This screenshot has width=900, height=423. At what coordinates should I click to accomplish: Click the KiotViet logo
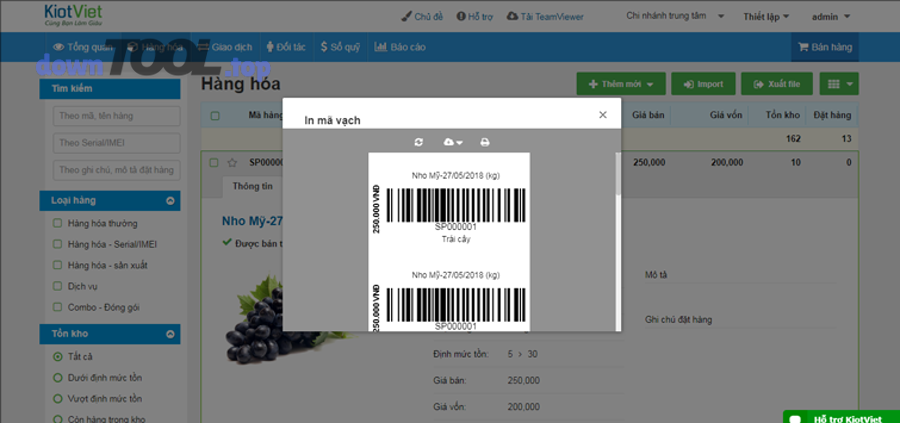tap(73, 15)
